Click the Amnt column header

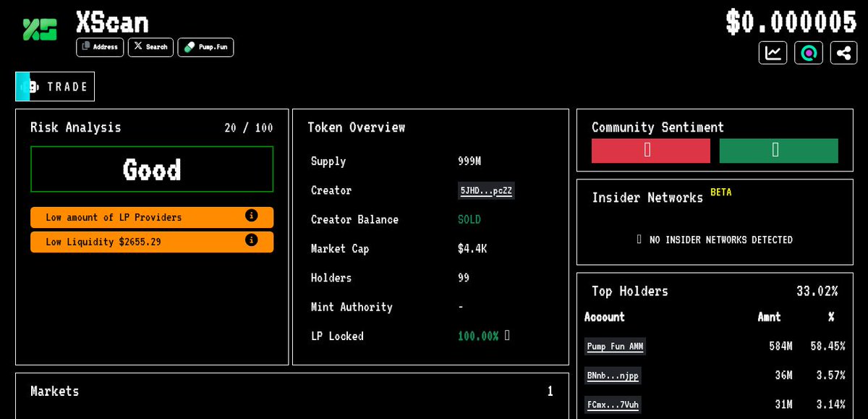point(769,317)
